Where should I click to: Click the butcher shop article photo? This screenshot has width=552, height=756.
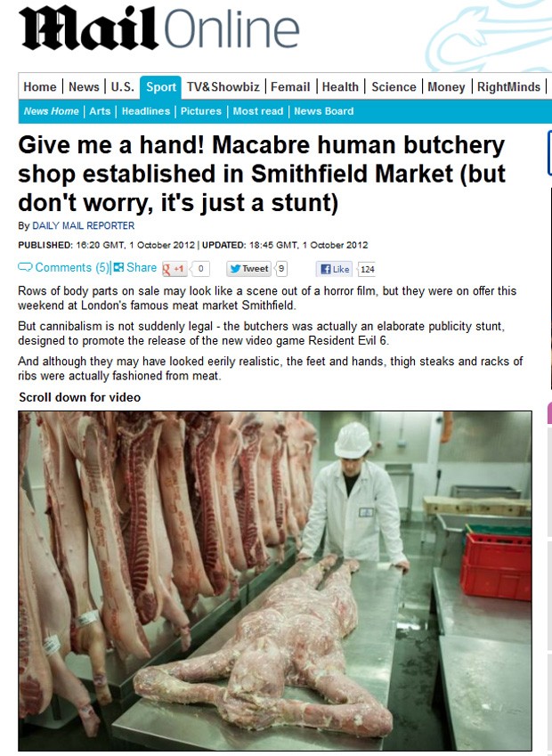275,581
